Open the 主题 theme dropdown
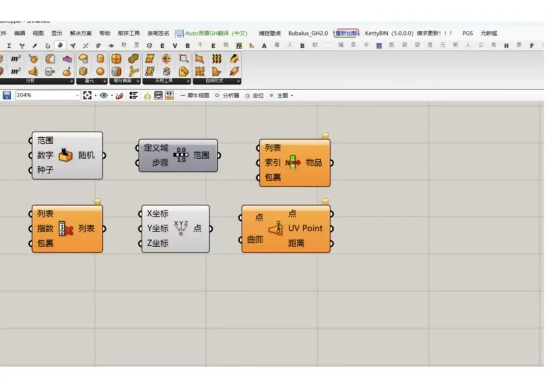Screen dimensions: 555x392 tap(282, 95)
